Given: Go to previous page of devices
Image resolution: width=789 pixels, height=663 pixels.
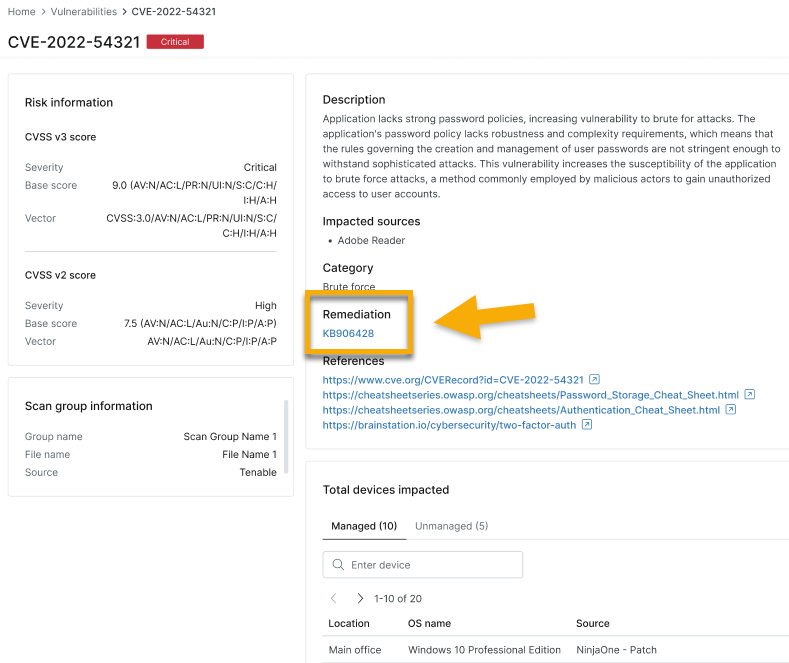Looking at the screenshot, I should (334, 598).
